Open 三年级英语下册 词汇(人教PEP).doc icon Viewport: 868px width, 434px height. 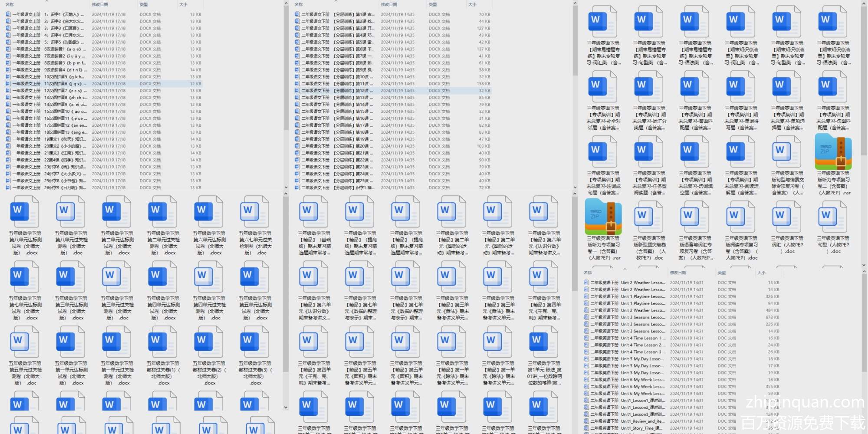787,217
